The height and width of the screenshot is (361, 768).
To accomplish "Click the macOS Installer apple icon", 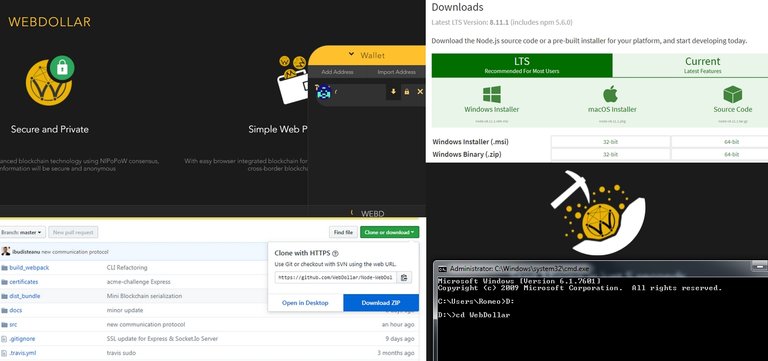I will [x=610, y=94].
